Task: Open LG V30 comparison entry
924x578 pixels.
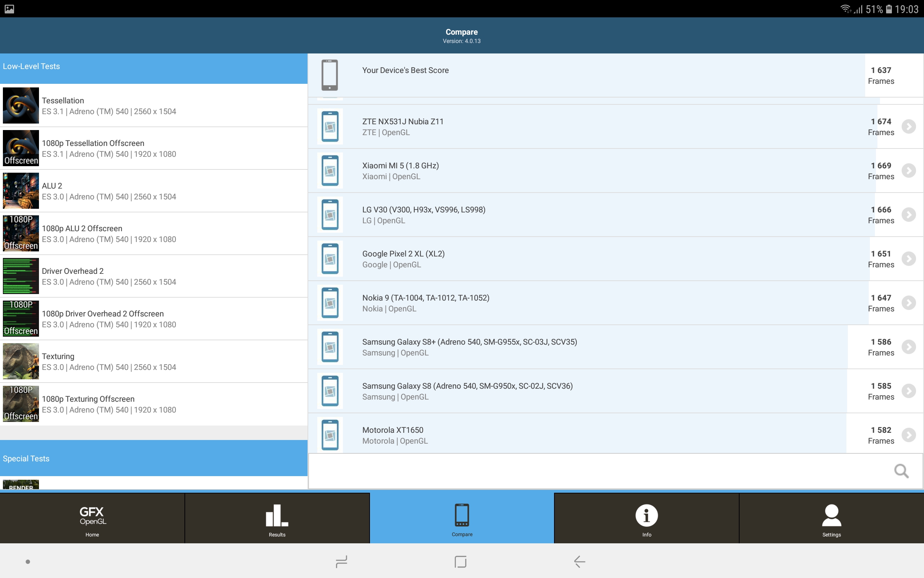Action: [615, 215]
